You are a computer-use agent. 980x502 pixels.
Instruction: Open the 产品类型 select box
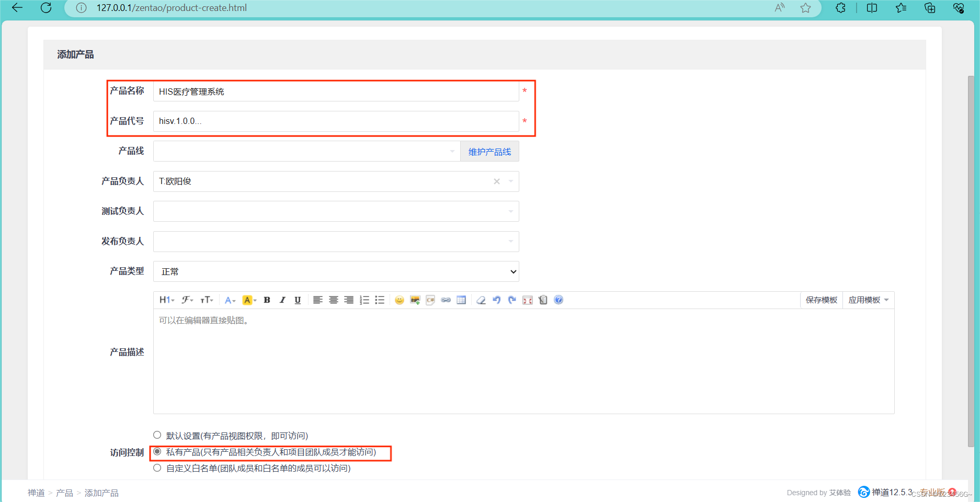[x=336, y=271]
